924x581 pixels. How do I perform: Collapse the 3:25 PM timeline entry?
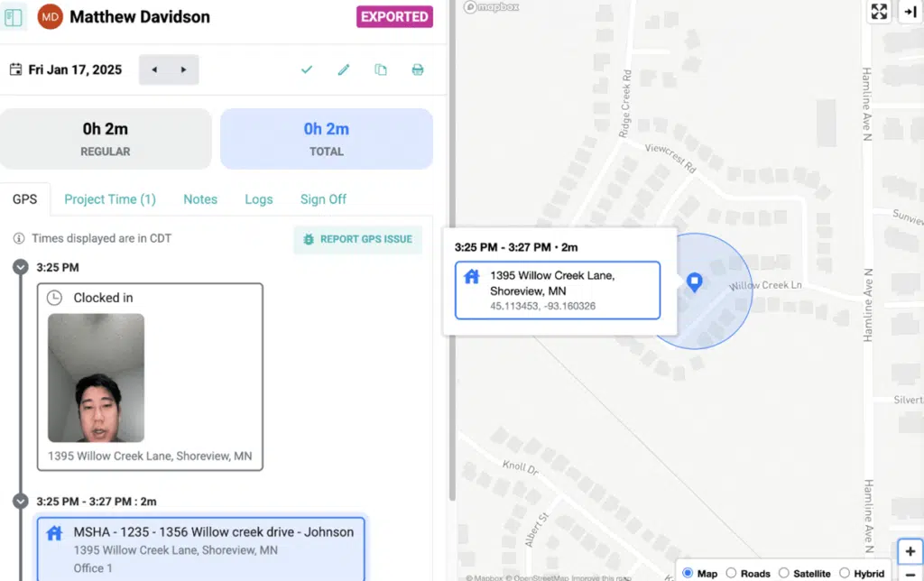click(20, 267)
